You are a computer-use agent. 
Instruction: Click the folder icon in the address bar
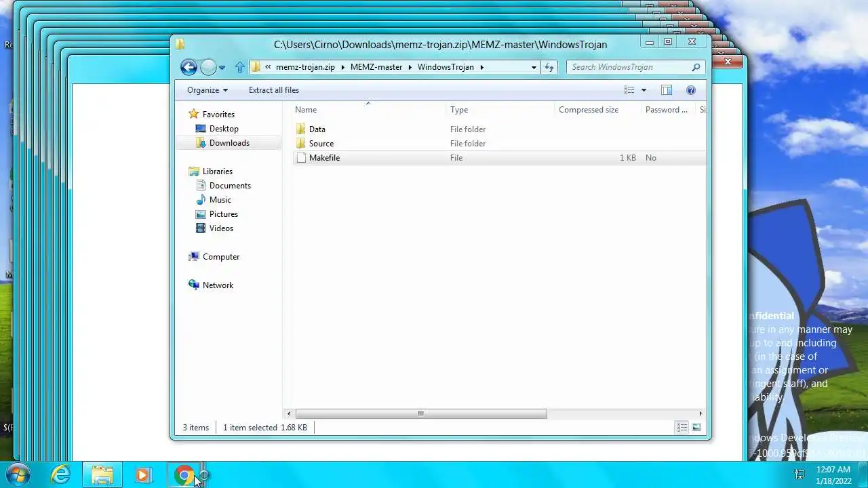pyautogui.click(x=256, y=67)
